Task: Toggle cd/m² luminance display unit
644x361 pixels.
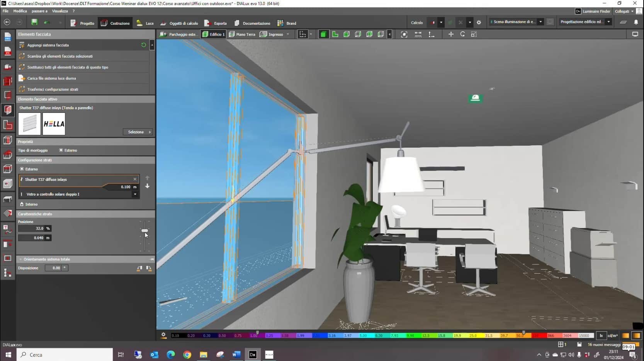Action: tap(613, 335)
